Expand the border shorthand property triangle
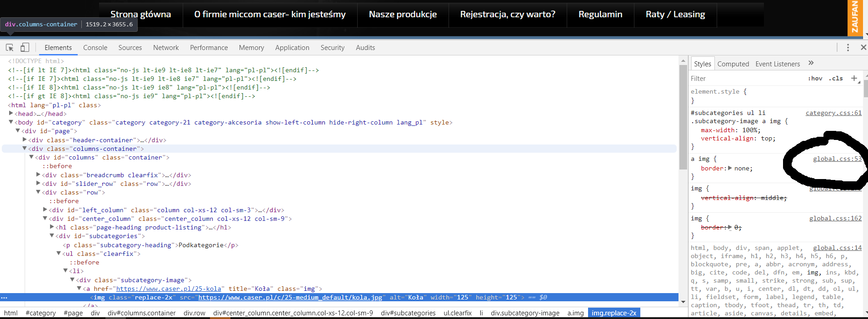This screenshot has height=319, width=868. click(730, 168)
